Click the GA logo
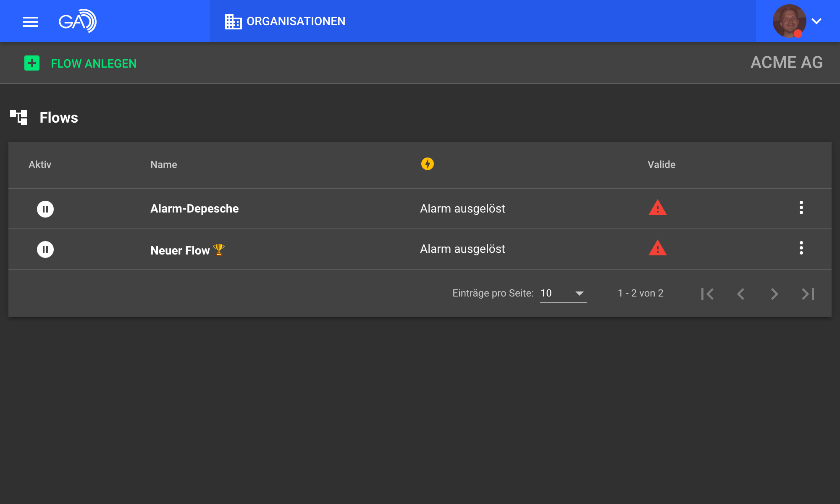The width and height of the screenshot is (840, 504). pyautogui.click(x=78, y=21)
